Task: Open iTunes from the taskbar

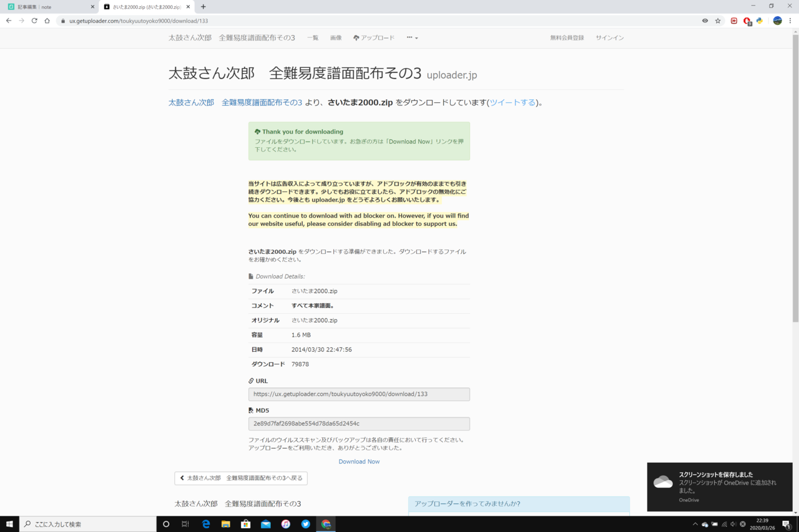Action: tap(285, 524)
